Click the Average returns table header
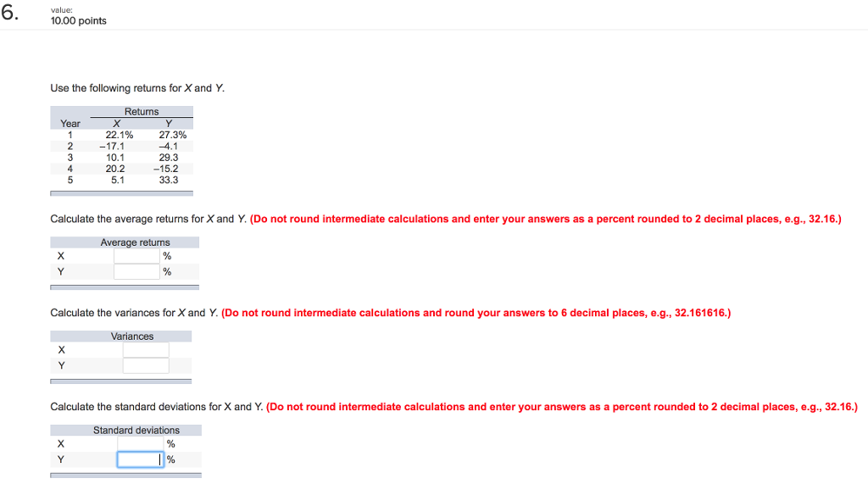The image size is (868, 484). [135, 242]
